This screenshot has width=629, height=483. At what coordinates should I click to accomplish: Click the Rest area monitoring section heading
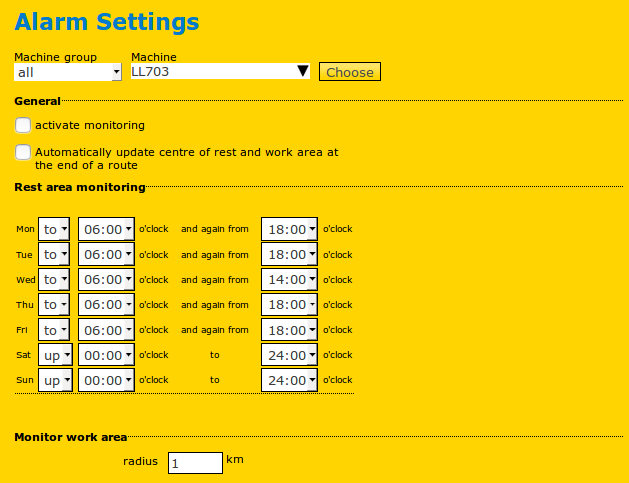[80, 187]
